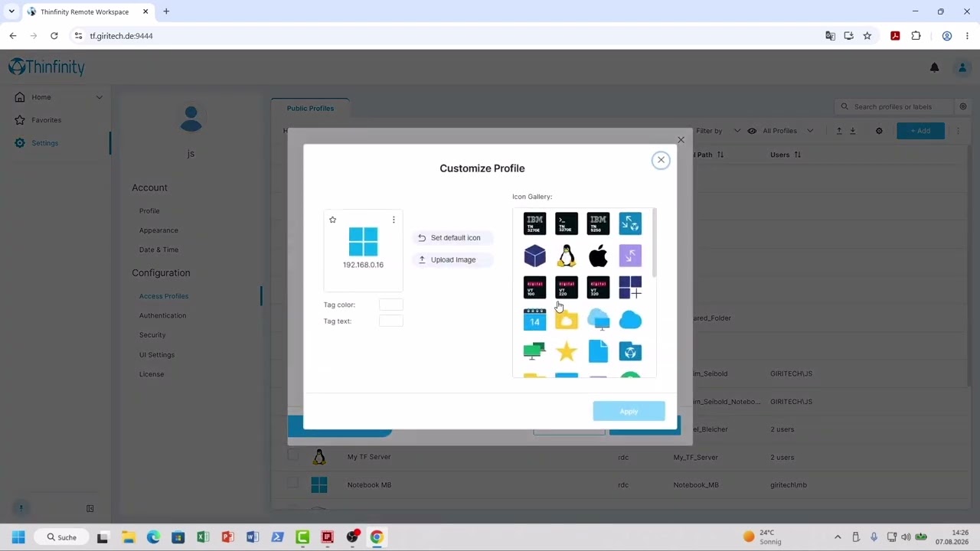The image size is (980, 551).
Task: Open the Security configuration page
Action: (152, 335)
